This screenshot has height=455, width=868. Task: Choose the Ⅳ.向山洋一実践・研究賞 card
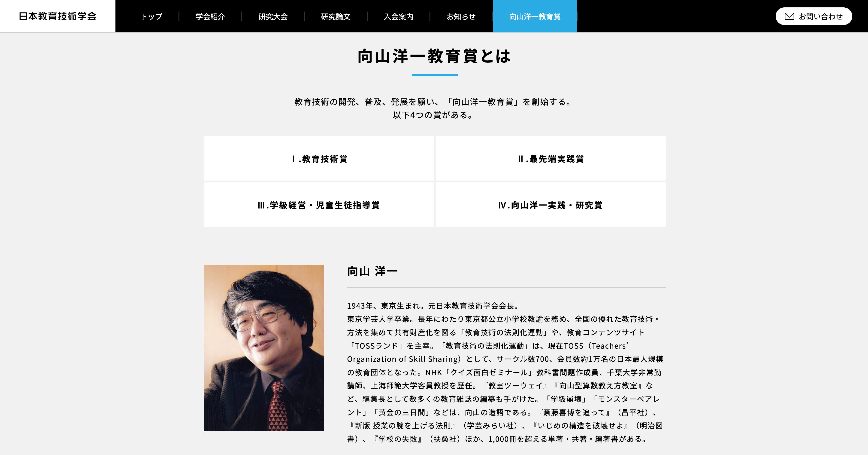click(550, 205)
